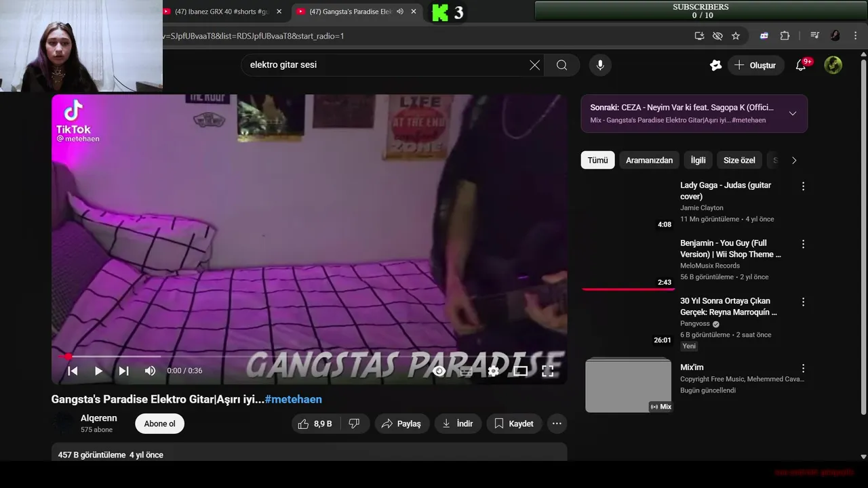Screen dimensions: 868x488
Task: Open more actions three-dot menu under video
Action: pos(557,424)
